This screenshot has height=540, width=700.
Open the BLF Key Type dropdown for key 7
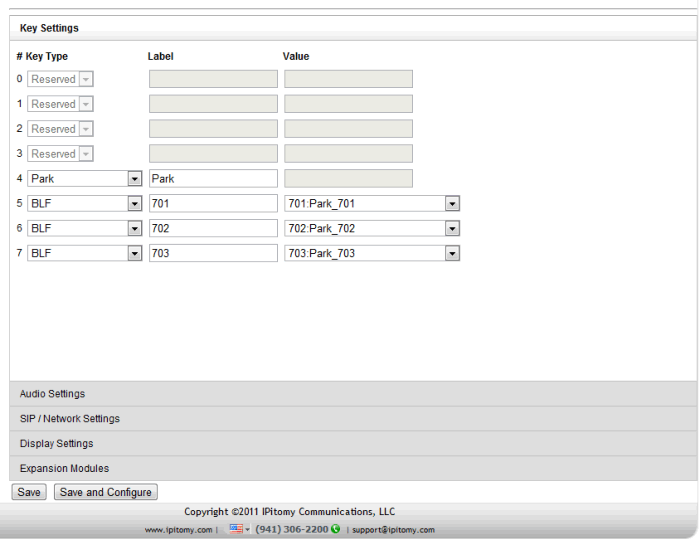84,253
